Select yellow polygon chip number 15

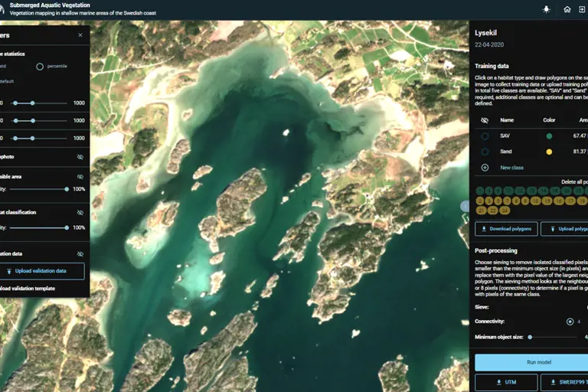click(547, 201)
